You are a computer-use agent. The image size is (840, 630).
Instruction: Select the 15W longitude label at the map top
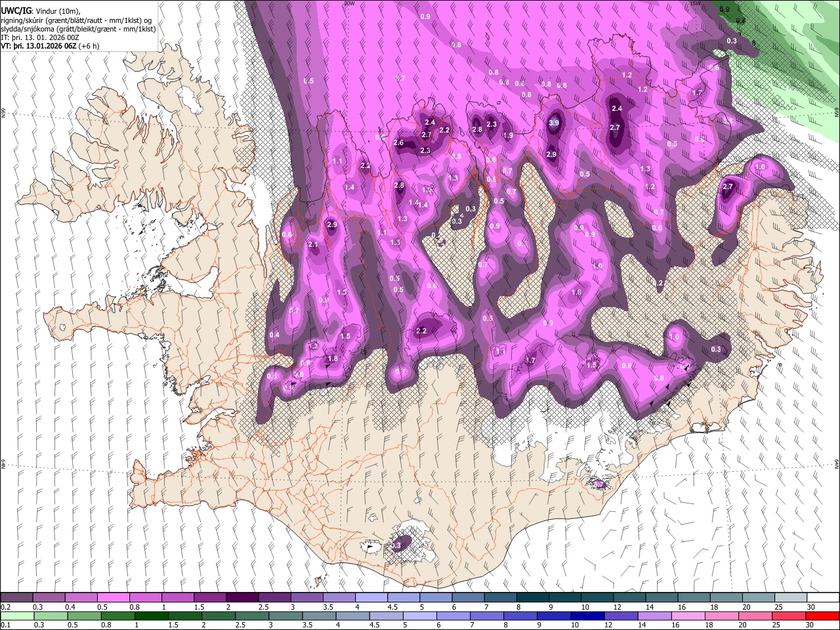pyautogui.click(x=695, y=3)
